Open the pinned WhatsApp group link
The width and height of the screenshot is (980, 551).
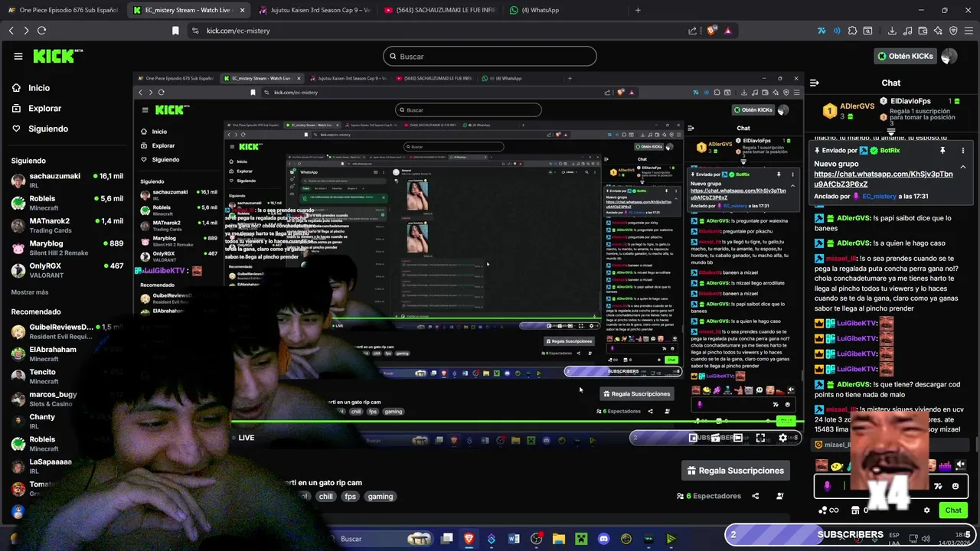click(884, 179)
